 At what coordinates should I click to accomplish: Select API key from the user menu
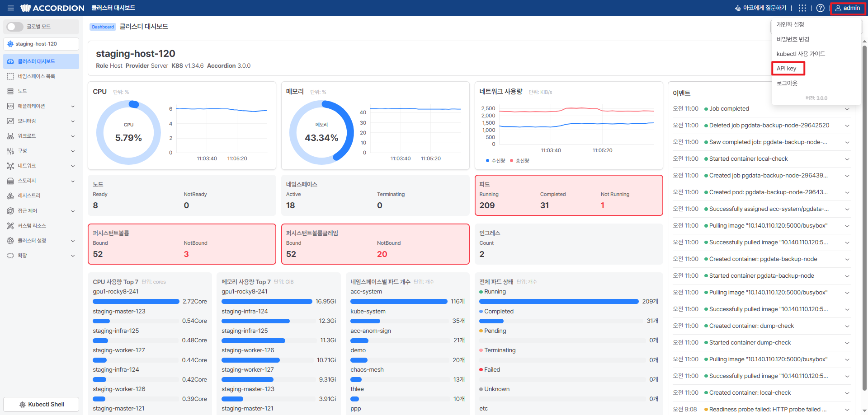pos(787,69)
